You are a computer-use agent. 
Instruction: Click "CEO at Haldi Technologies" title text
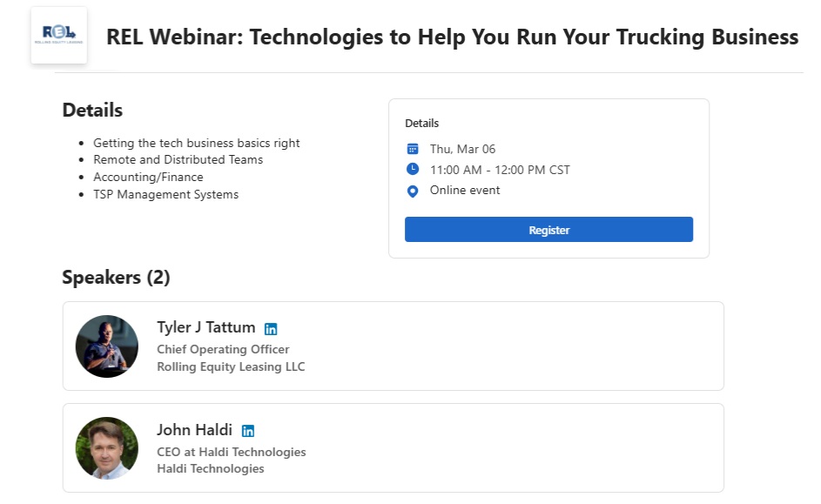click(x=232, y=452)
